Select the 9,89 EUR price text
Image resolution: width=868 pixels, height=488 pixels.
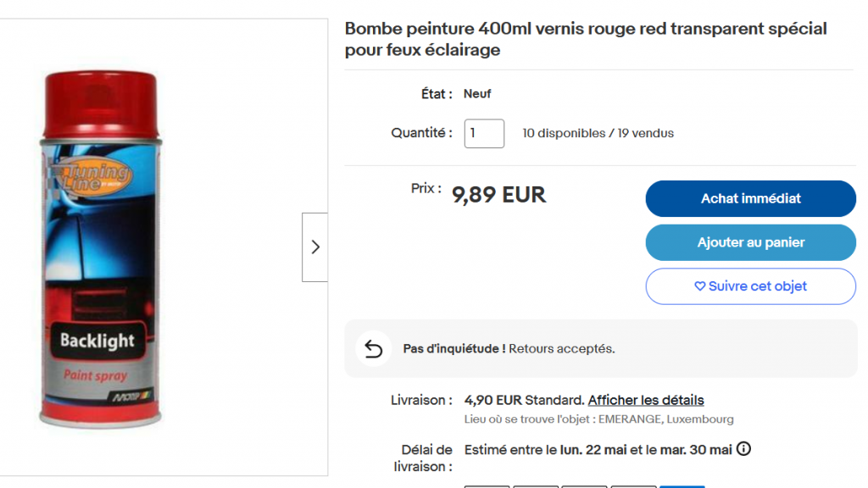click(x=498, y=195)
